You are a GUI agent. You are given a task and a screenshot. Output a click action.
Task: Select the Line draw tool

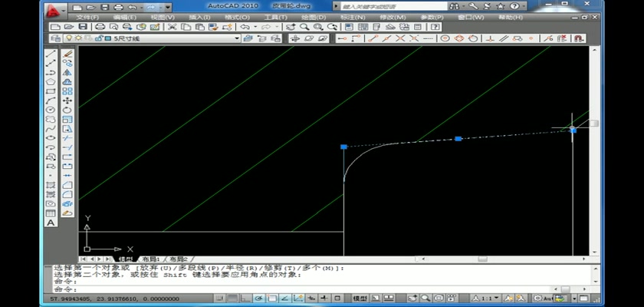point(51,54)
